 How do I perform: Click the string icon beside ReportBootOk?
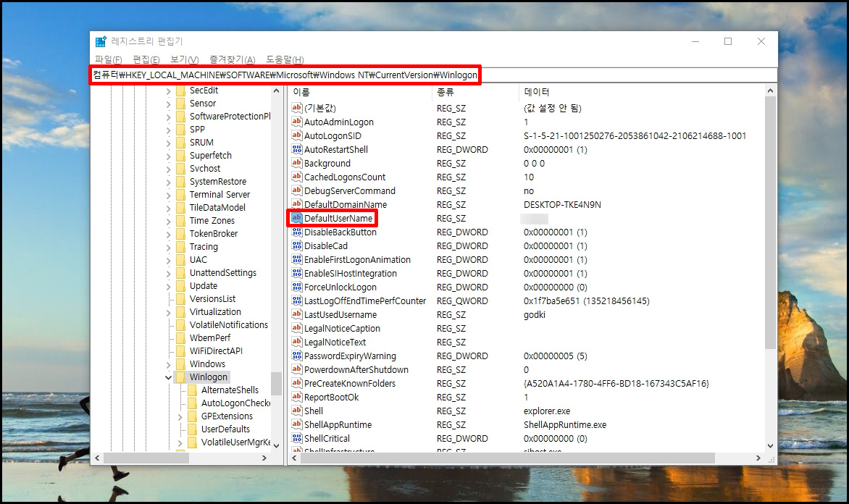point(297,397)
